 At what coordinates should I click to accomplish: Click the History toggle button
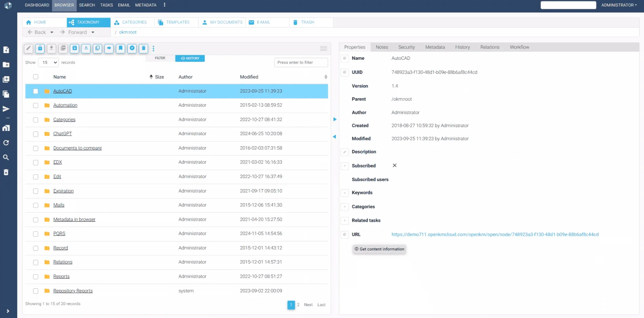[x=190, y=58]
